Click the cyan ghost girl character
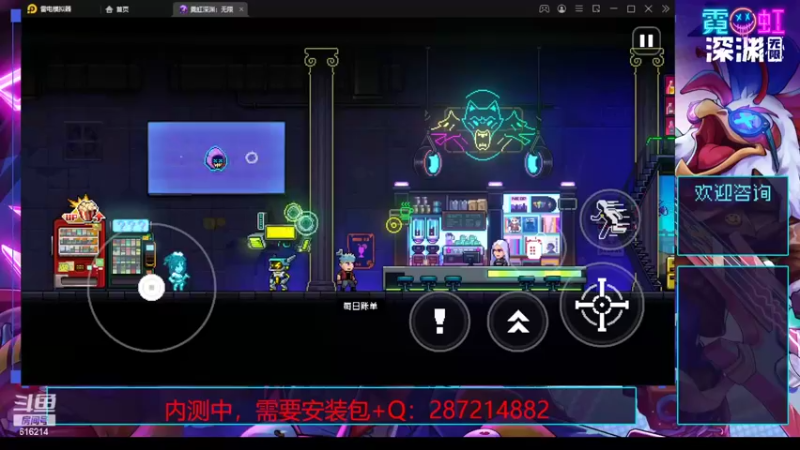800x450 pixels. [x=177, y=271]
